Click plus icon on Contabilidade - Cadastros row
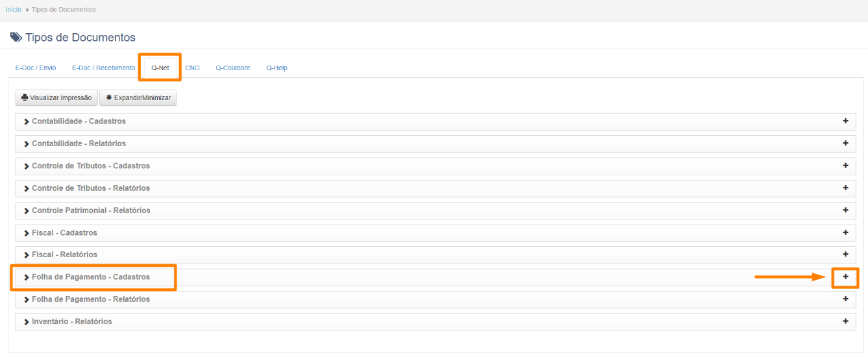 (x=845, y=121)
